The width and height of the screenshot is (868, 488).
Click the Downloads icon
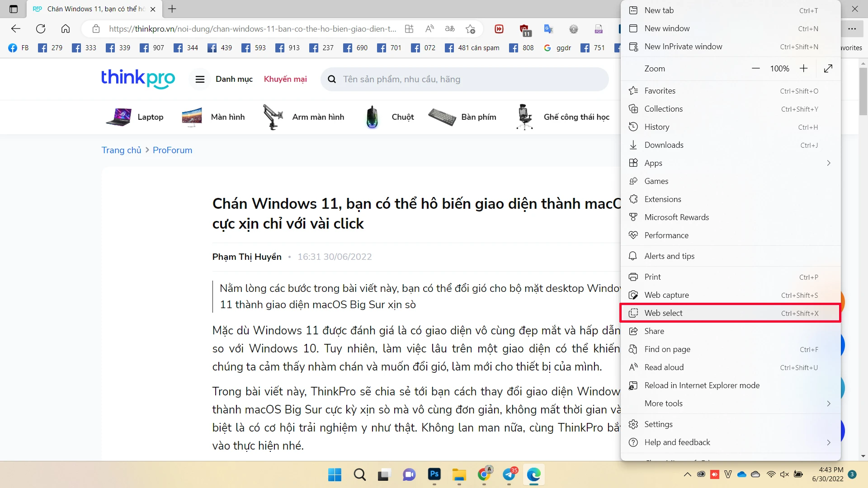[x=634, y=145]
